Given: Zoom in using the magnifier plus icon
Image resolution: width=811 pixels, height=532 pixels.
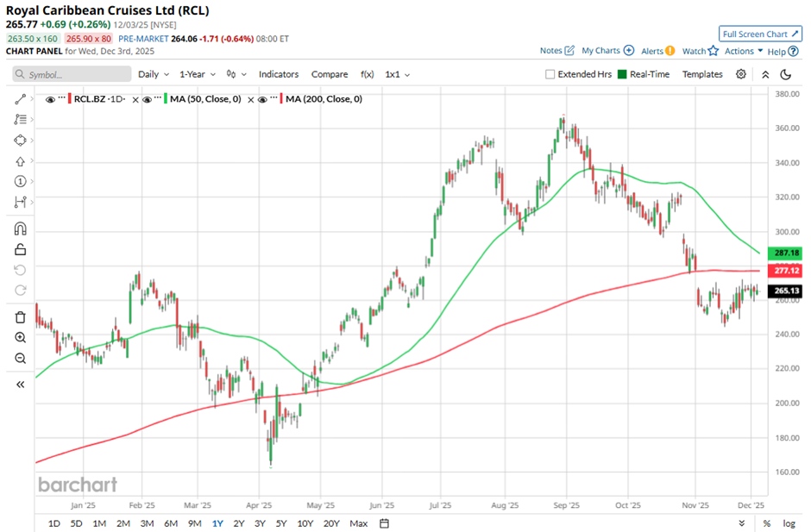Looking at the screenshot, I should coord(21,337).
